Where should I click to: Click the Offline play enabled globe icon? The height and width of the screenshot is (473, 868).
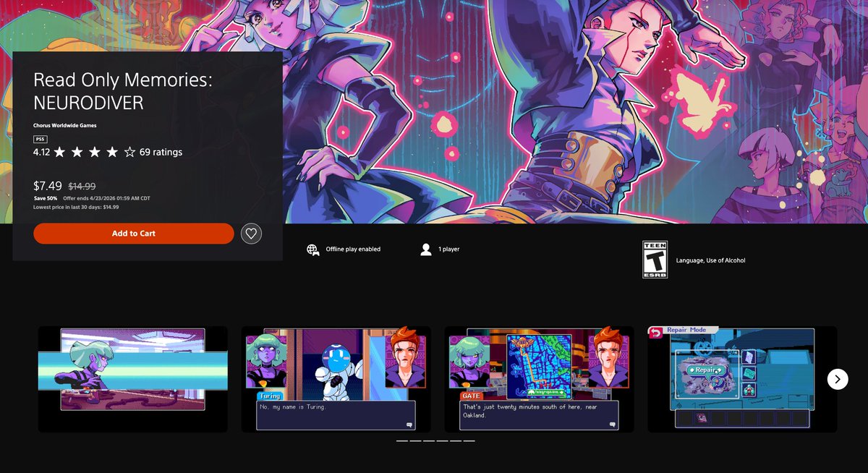coord(312,250)
